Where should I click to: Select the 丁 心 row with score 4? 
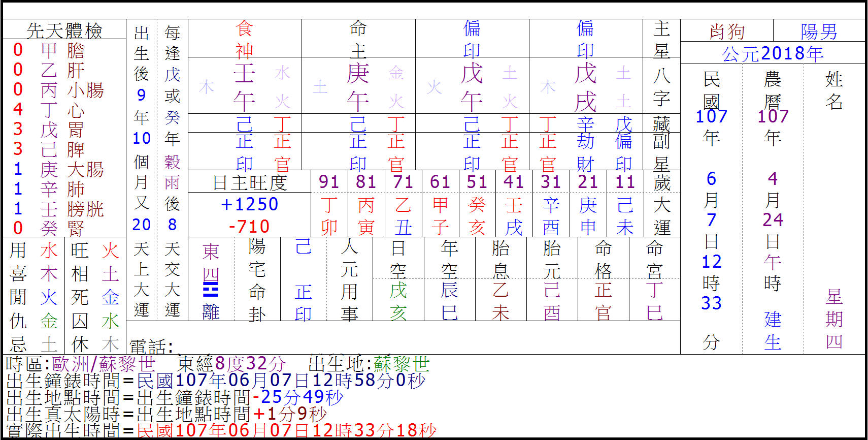pos(49,110)
